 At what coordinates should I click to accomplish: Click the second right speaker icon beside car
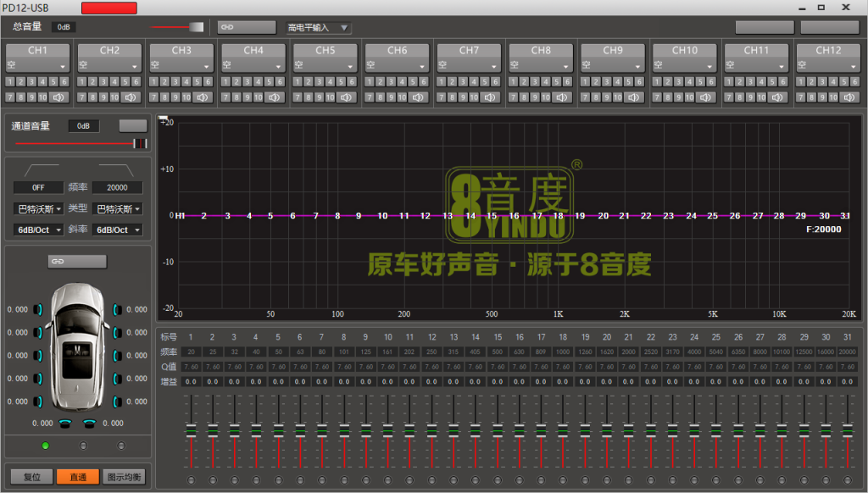(117, 333)
